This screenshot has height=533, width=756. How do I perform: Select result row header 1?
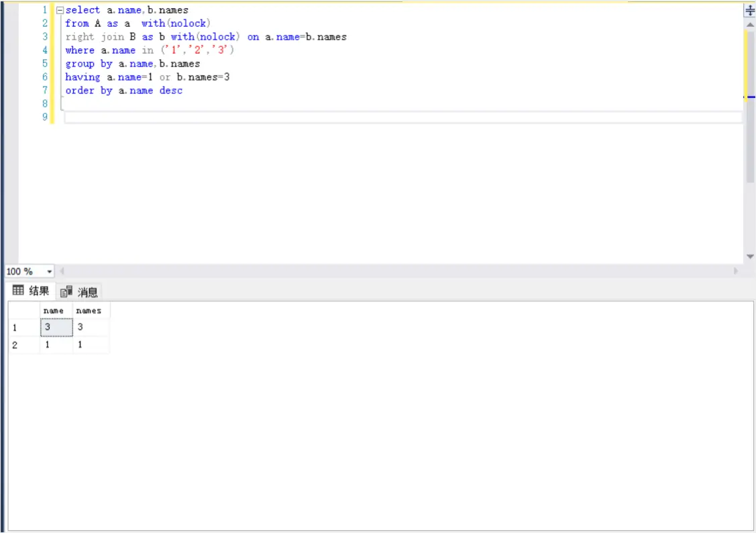(24, 328)
